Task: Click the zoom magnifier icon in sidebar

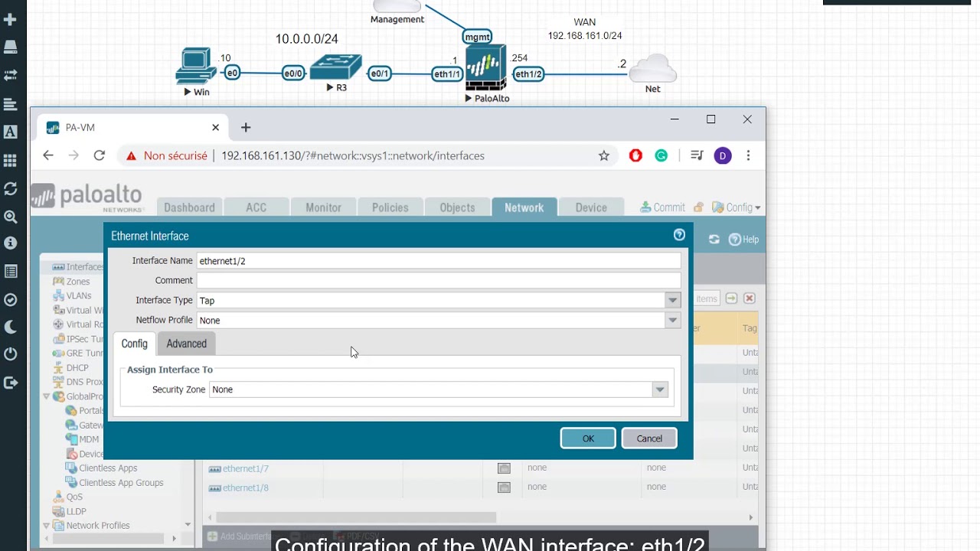Action: (11, 217)
